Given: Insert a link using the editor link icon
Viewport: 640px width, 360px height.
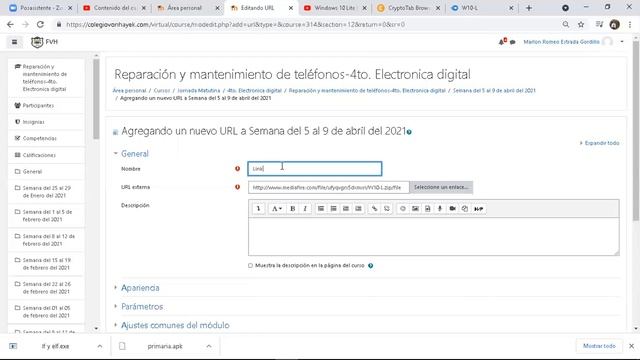Looking at the screenshot, I should click(x=374, y=209).
